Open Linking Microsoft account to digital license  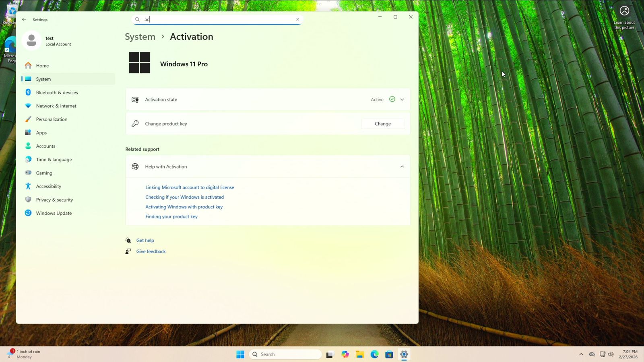click(190, 187)
